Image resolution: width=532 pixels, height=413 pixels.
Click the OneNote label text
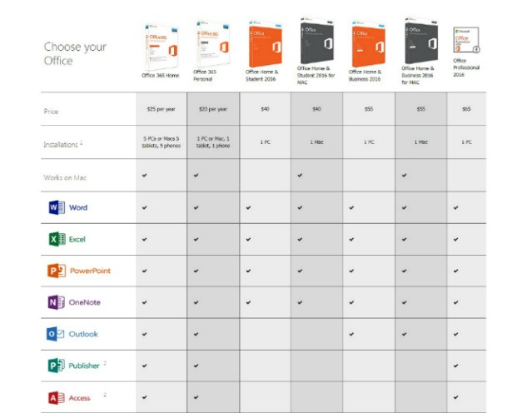[x=84, y=302]
